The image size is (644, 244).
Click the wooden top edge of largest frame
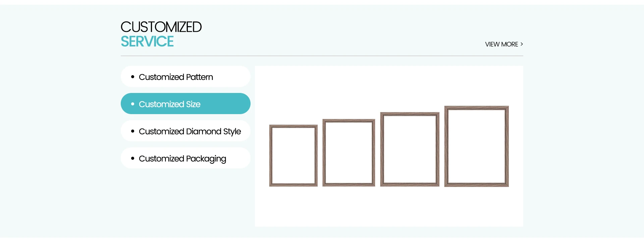click(x=477, y=107)
